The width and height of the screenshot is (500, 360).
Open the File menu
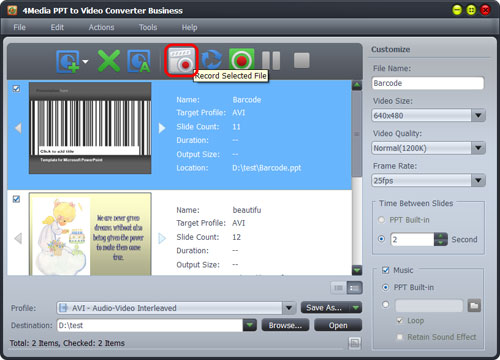(x=19, y=27)
